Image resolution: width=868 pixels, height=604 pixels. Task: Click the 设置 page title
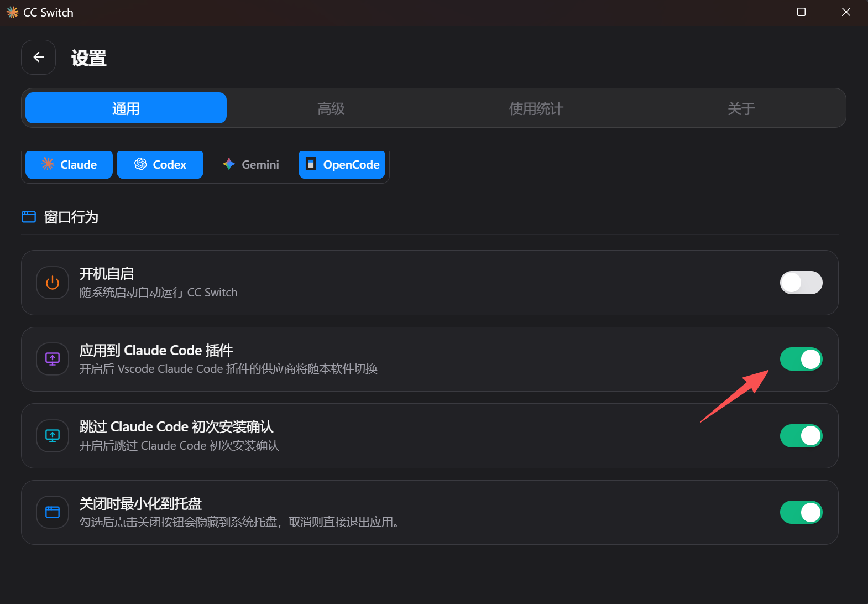point(89,58)
